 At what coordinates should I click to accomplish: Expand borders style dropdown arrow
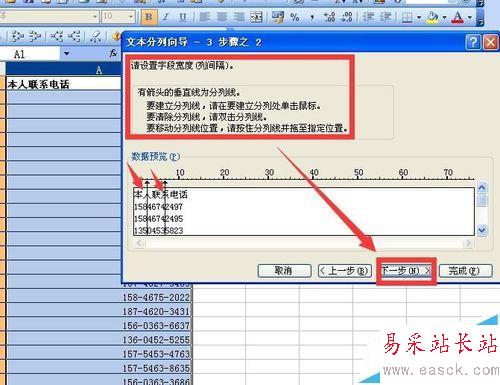419,17
